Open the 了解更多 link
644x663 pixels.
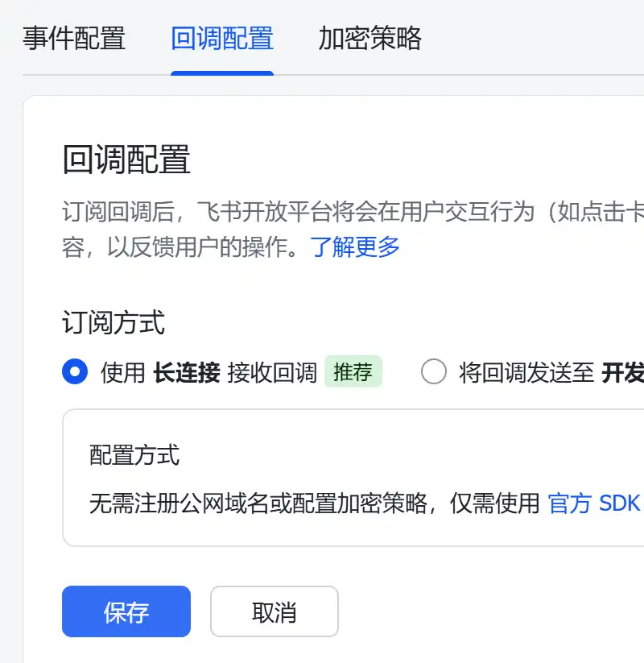pyautogui.click(x=355, y=247)
